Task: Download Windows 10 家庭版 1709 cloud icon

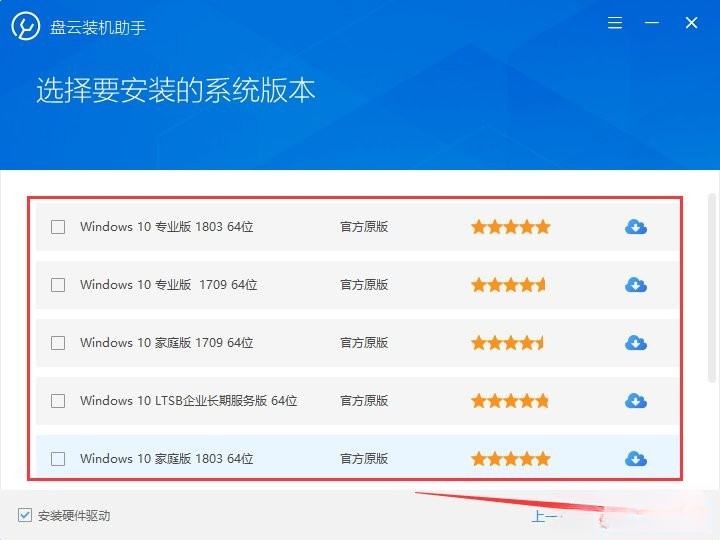Action: click(636, 343)
